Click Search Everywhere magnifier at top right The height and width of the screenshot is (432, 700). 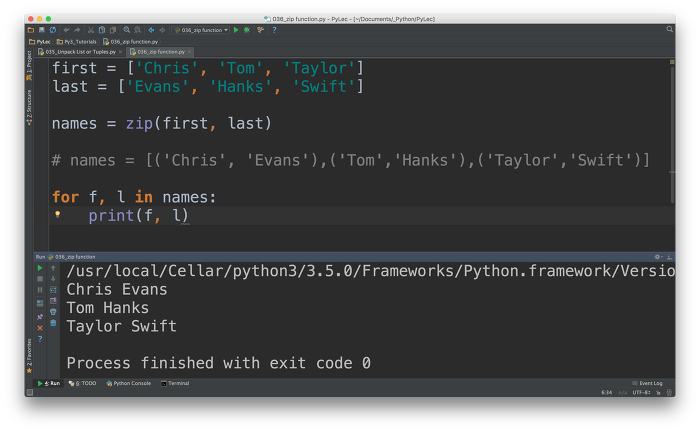point(670,29)
